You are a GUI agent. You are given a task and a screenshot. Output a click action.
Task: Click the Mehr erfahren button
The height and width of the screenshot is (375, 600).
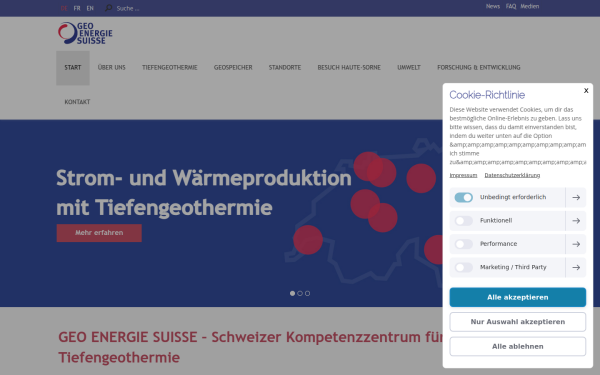(99, 233)
